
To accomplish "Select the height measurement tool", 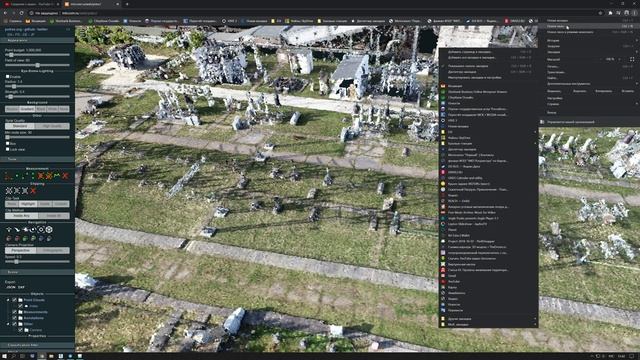I will 33,176.
